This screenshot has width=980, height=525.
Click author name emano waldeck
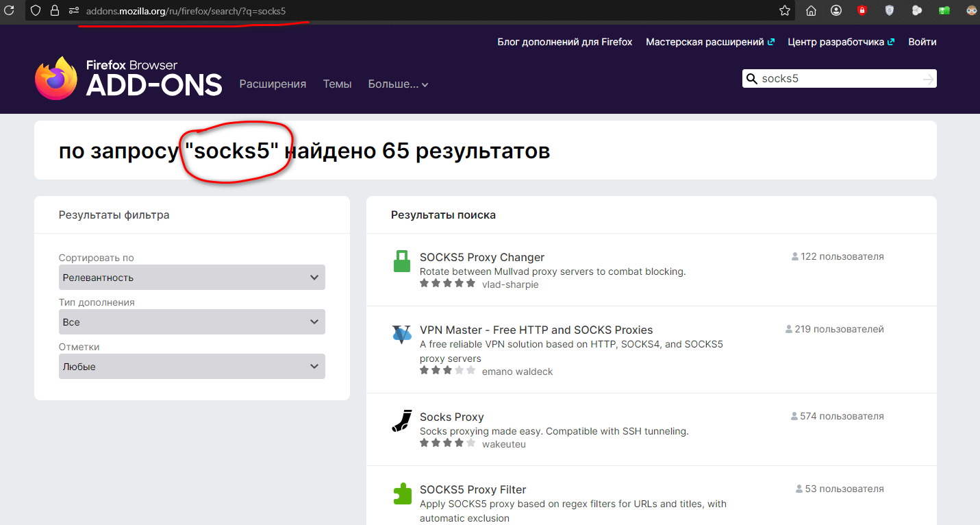tap(517, 371)
